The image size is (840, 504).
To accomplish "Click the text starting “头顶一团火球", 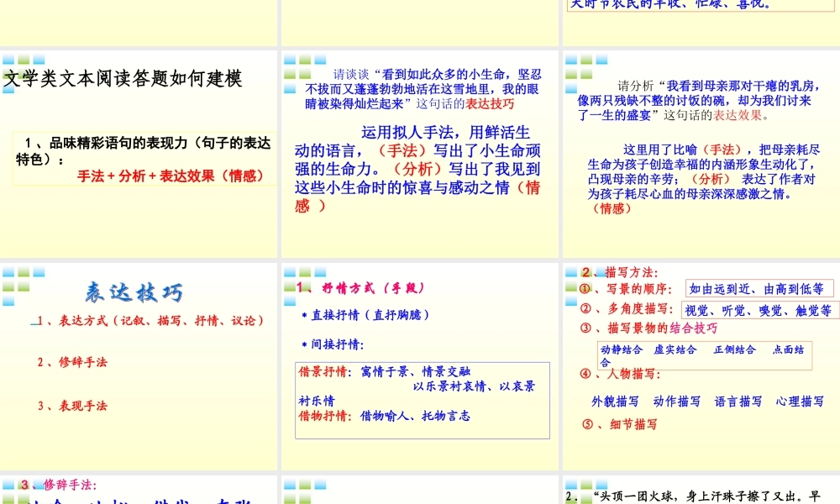I will click(x=693, y=496).
